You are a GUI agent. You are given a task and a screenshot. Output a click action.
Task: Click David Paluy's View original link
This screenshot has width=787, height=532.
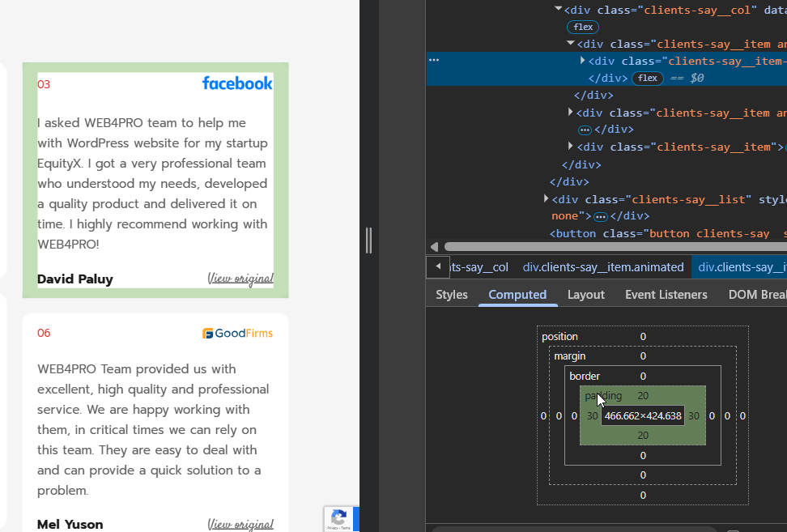pyautogui.click(x=240, y=279)
